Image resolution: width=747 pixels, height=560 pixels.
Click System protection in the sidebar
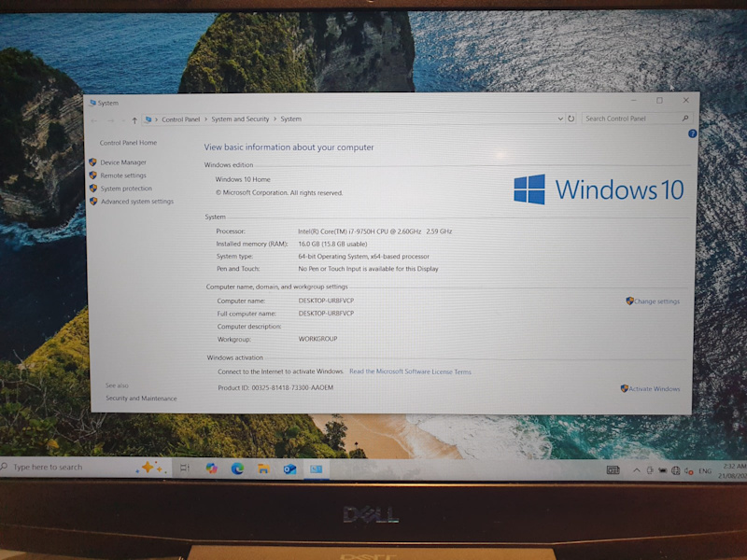click(x=126, y=189)
